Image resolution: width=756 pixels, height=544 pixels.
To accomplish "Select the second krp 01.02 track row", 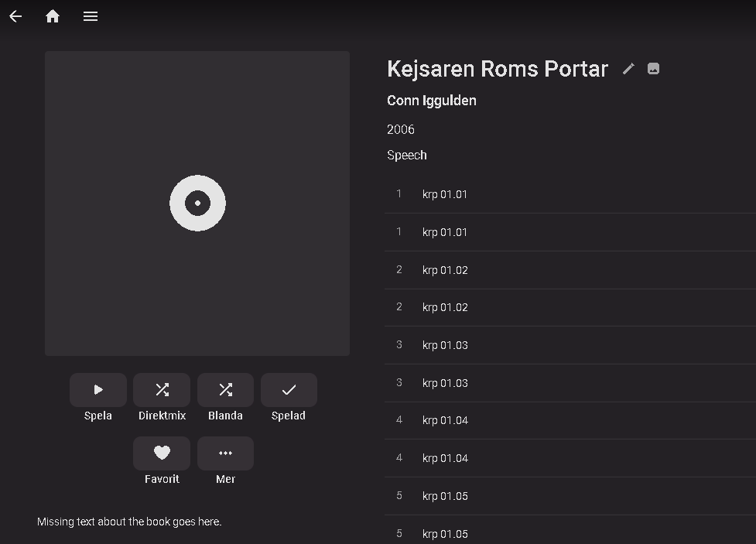I will tap(445, 307).
